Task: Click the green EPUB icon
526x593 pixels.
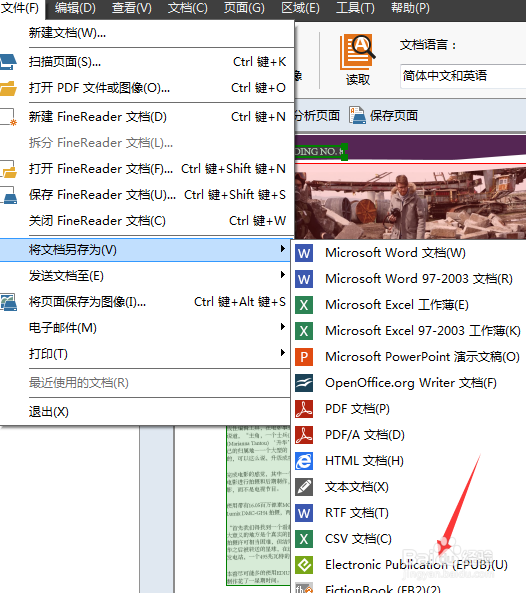Action: pyautogui.click(x=304, y=565)
